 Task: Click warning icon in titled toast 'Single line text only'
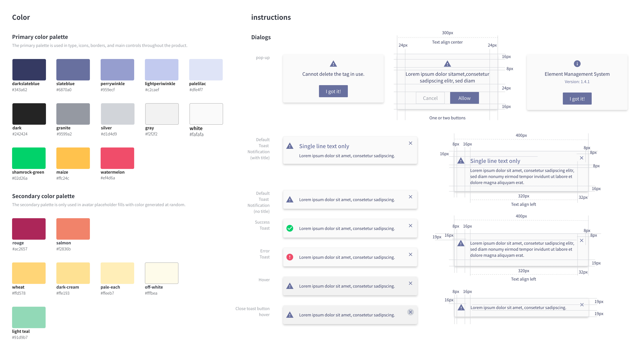click(290, 146)
